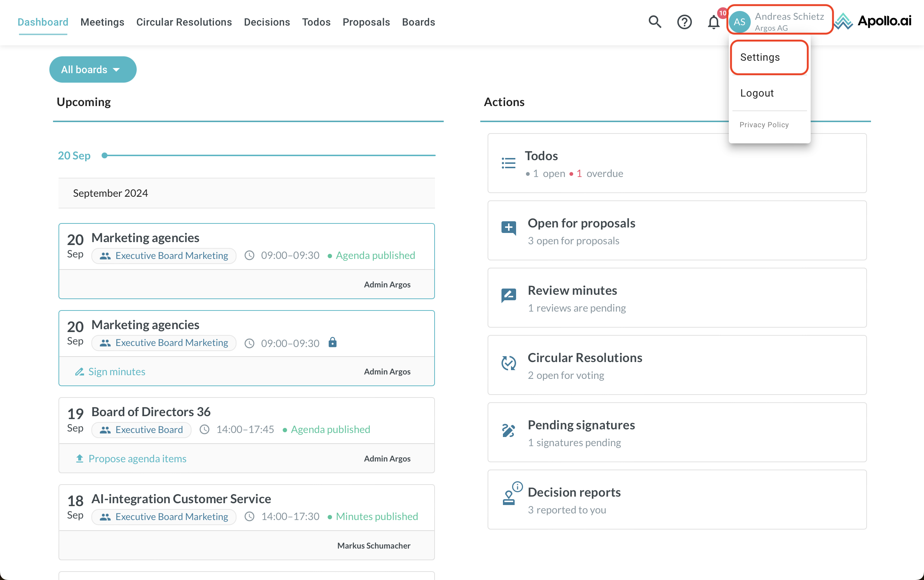Expand the All boards dropdown

click(x=93, y=69)
